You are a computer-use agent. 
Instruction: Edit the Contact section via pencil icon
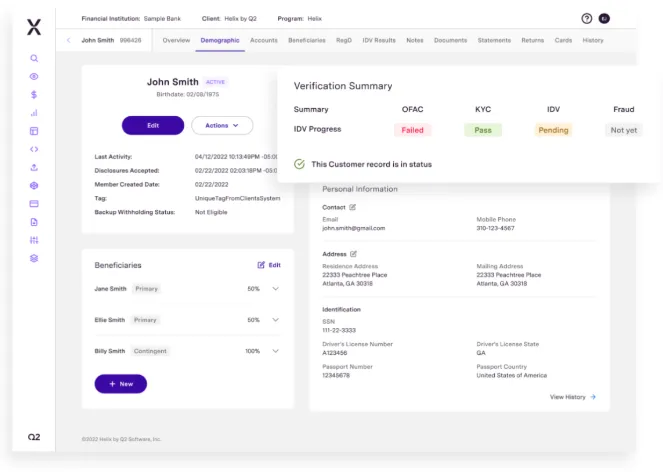pyautogui.click(x=353, y=207)
